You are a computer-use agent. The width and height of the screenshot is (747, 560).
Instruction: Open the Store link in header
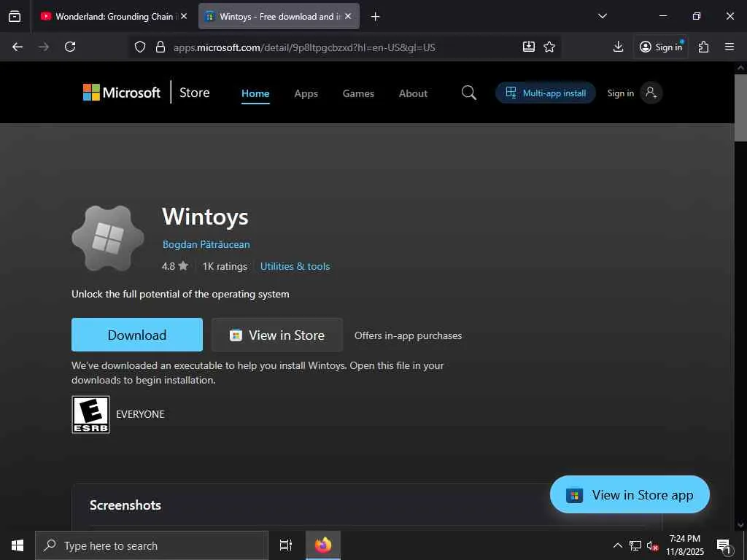point(194,93)
